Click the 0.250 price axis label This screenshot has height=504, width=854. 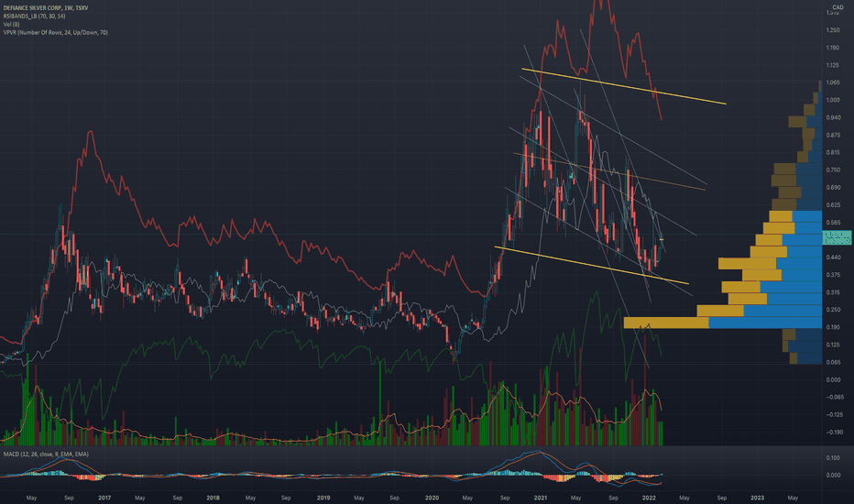pyautogui.click(x=833, y=310)
